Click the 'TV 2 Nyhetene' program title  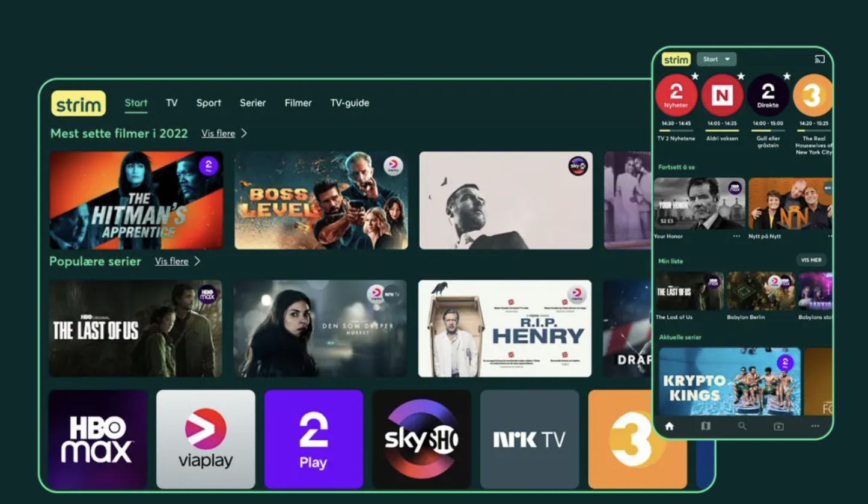coord(676,139)
